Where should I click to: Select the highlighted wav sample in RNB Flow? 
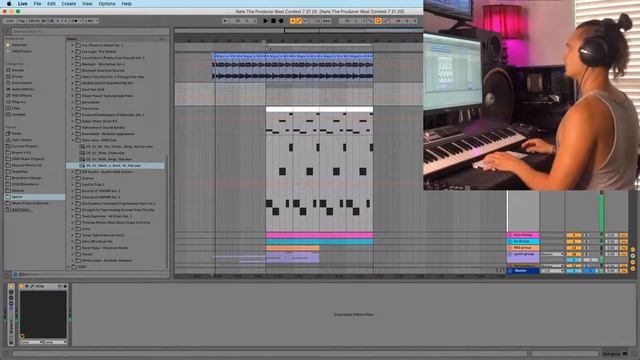point(116,166)
